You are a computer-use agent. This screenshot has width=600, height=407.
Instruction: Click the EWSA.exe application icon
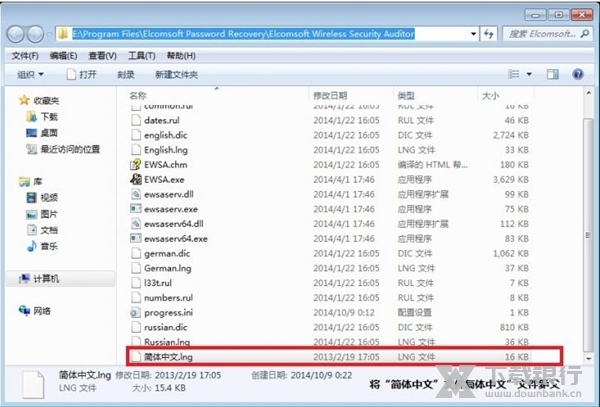[x=136, y=179]
